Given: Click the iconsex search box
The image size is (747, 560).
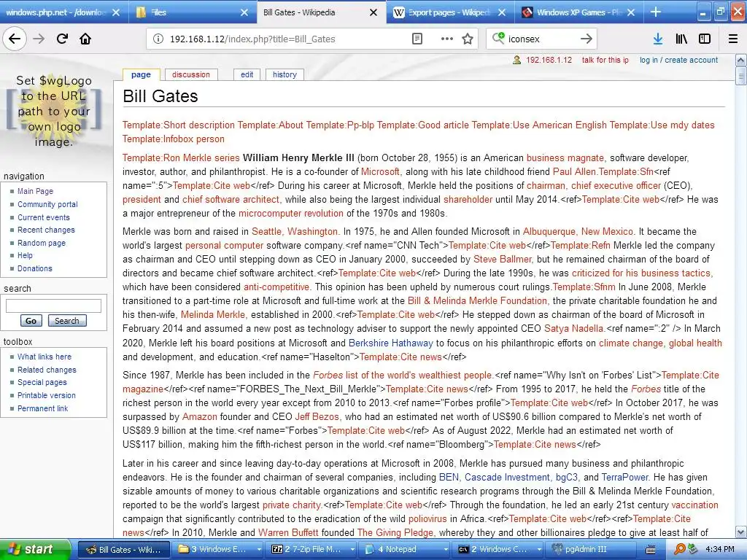Looking at the screenshot, I should click(541, 39).
